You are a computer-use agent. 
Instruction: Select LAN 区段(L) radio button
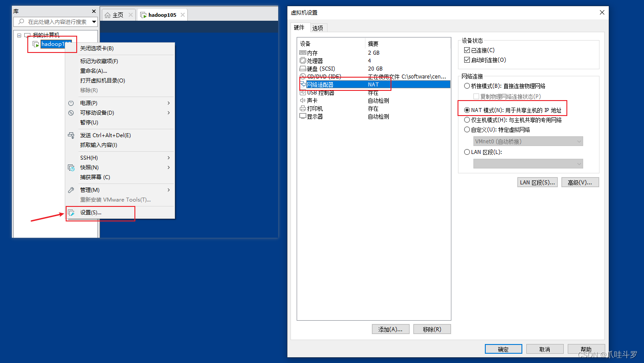tap(467, 152)
